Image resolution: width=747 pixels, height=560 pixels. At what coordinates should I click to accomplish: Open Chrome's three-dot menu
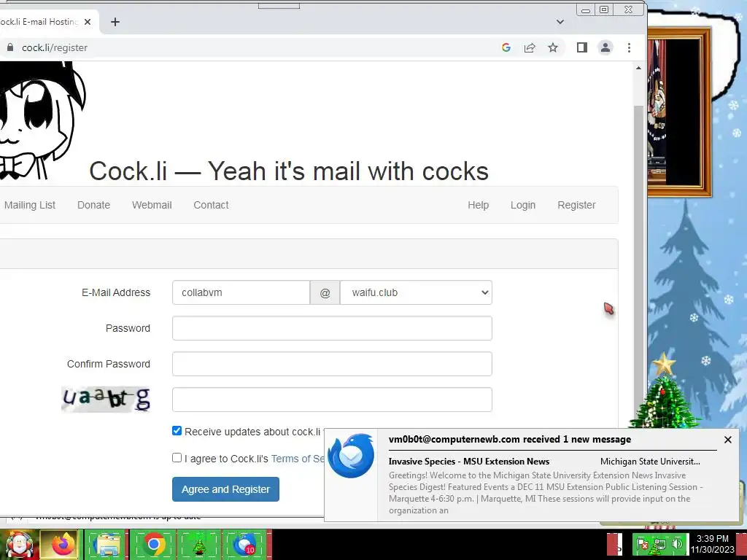[x=629, y=47]
